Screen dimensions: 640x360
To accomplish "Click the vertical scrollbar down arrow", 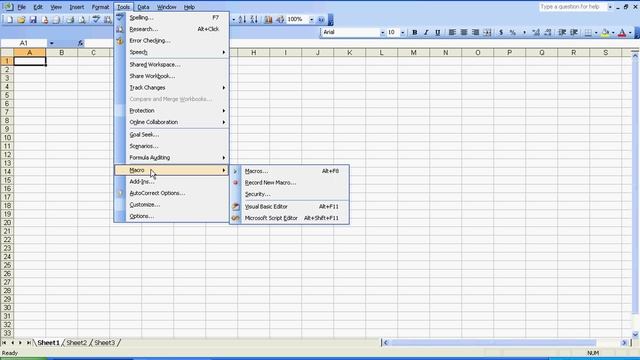I will pos(635,334).
